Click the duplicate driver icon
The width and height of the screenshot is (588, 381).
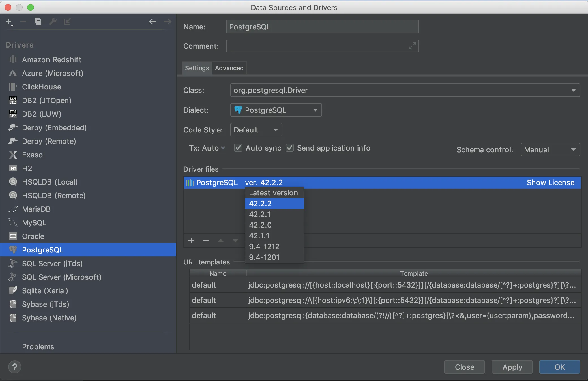click(x=38, y=22)
